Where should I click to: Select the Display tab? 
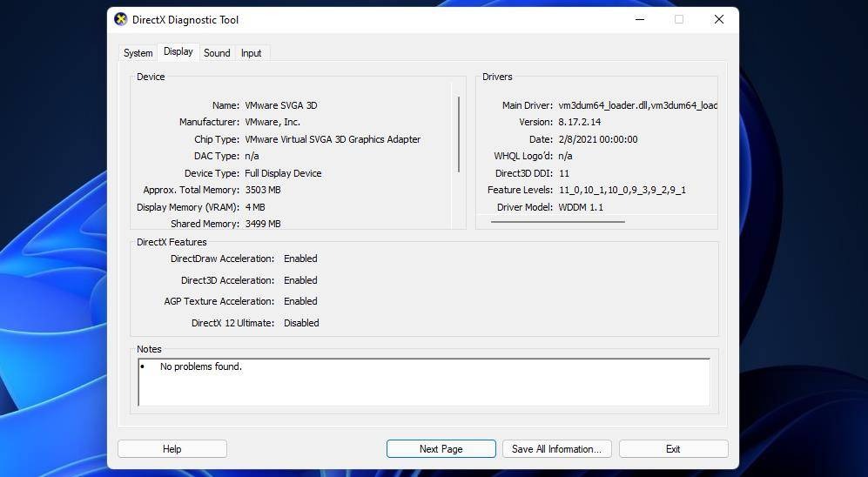point(178,51)
